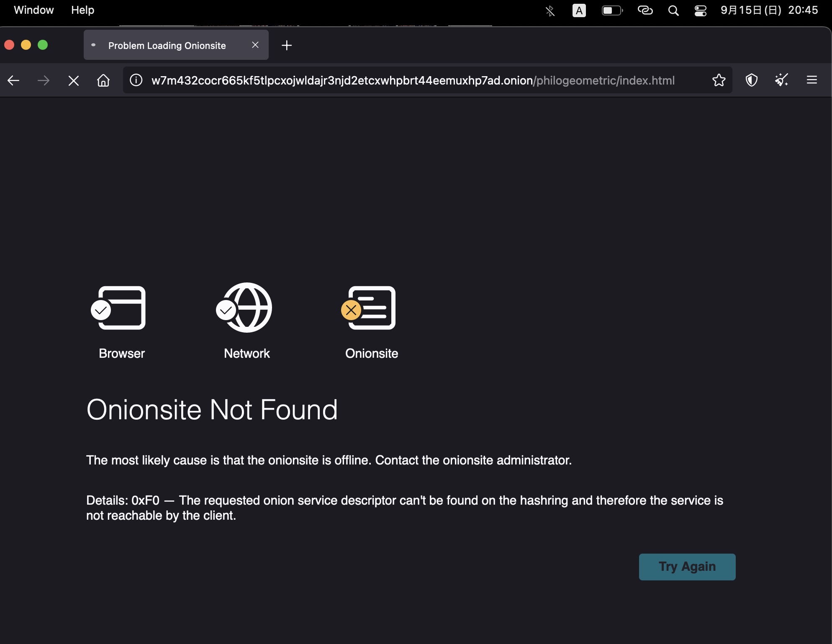Click the 'most likely cause' message
This screenshot has height=644, width=832.
click(x=329, y=460)
